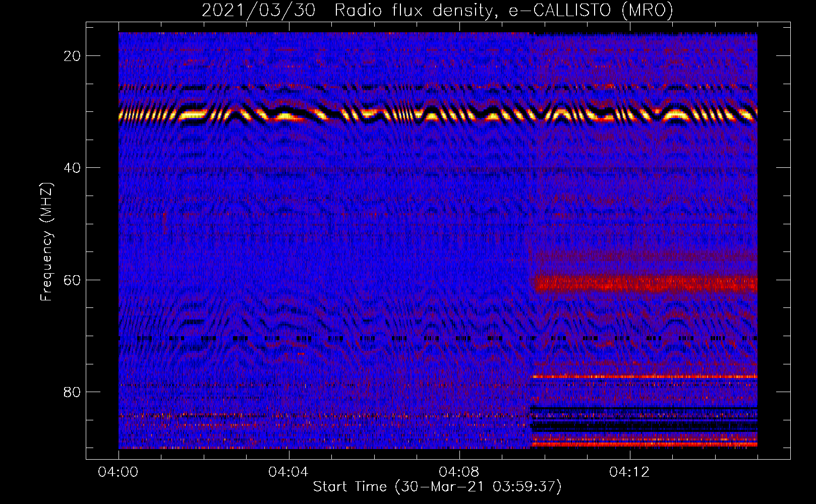Click the 'Frequency (MHZ)' axis label

[x=46, y=242]
